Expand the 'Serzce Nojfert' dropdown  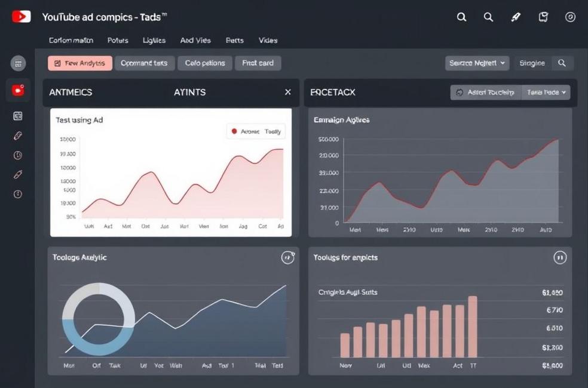click(x=477, y=63)
